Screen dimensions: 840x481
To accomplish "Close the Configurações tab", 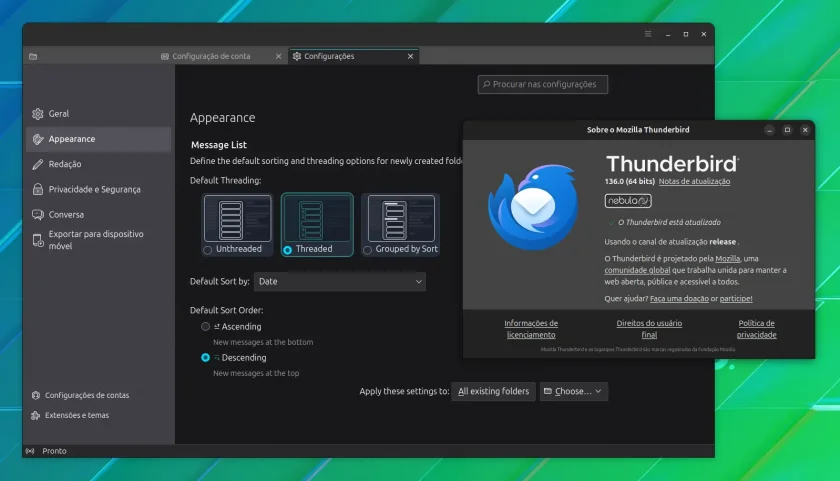I will pos(410,56).
